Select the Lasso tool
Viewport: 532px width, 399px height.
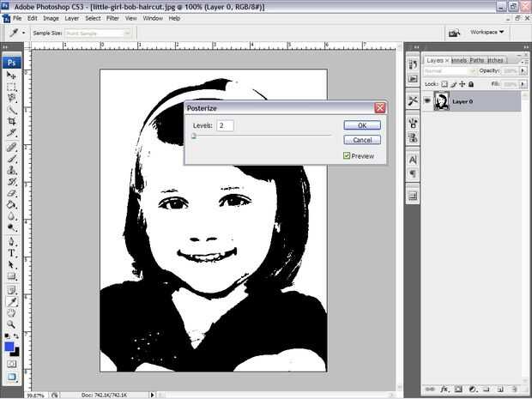tap(11, 99)
